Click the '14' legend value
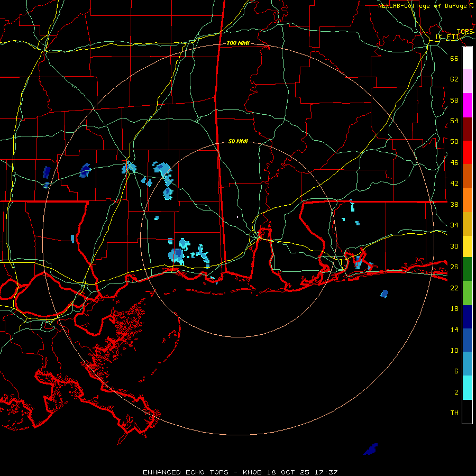This screenshot has height=476, width=476. pos(454,329)
